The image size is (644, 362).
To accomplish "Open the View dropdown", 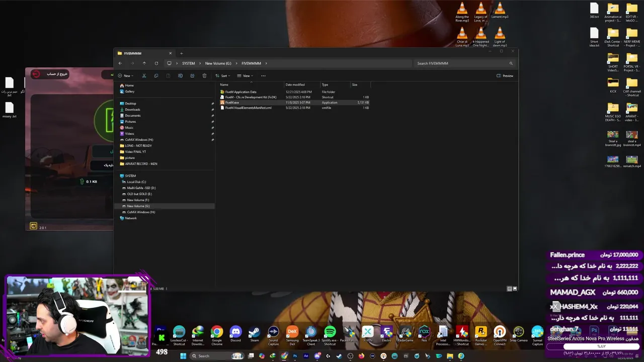I will click(x=245, y=76).
